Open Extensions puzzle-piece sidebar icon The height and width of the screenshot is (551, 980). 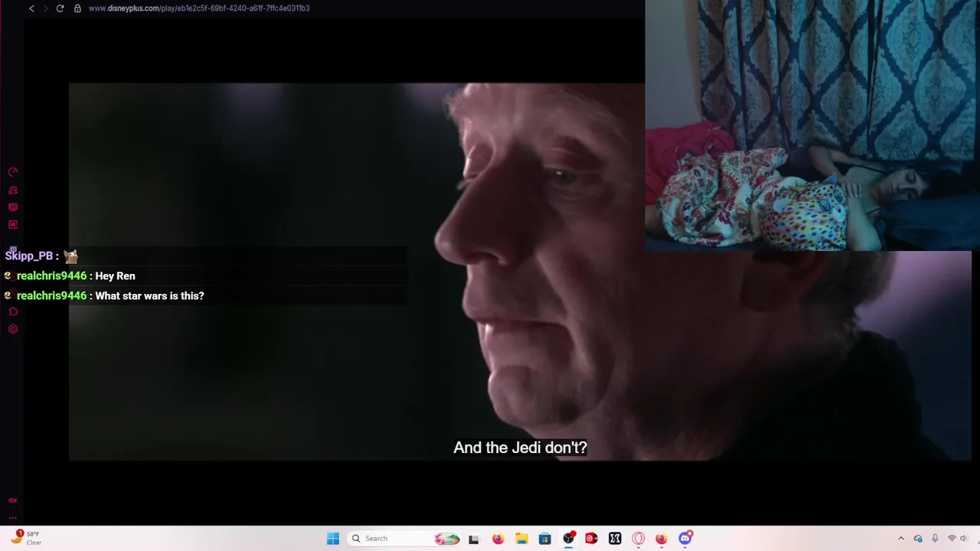point(12,311)
